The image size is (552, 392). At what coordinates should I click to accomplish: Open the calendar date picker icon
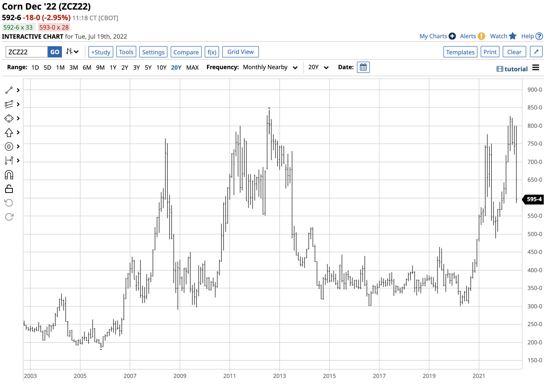coord(363,67)
